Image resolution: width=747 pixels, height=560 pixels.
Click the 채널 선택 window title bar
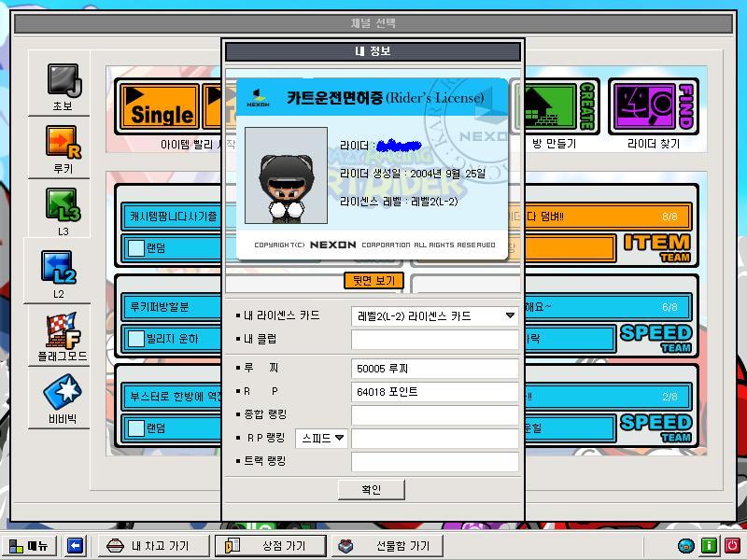pyautogui.click(x=373, y=23)
